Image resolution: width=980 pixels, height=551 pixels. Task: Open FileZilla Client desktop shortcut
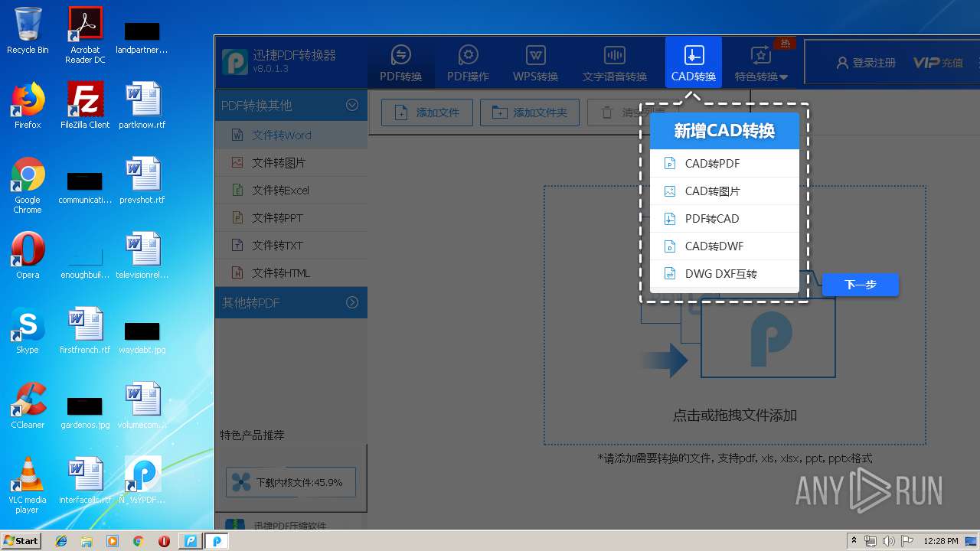point(85,106)
